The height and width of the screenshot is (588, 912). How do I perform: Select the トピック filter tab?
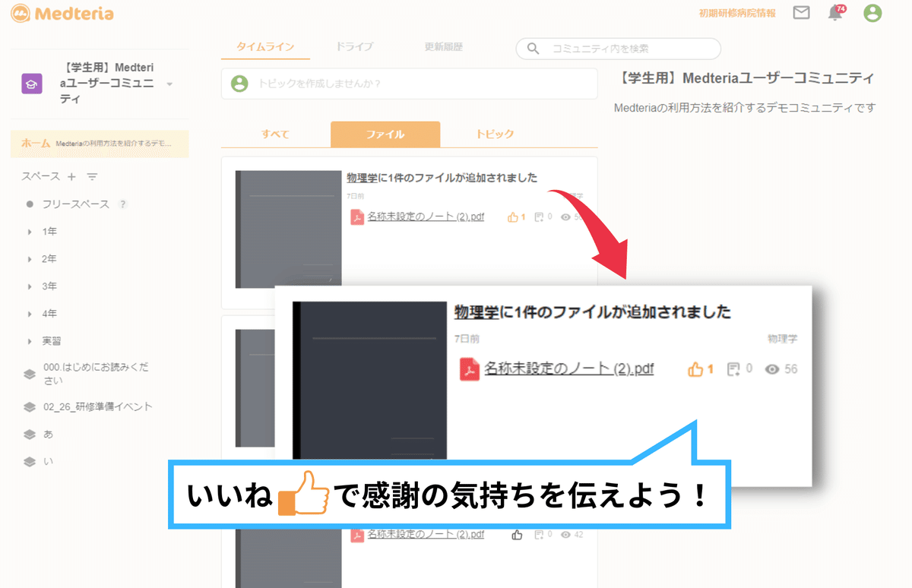(495, 134)
